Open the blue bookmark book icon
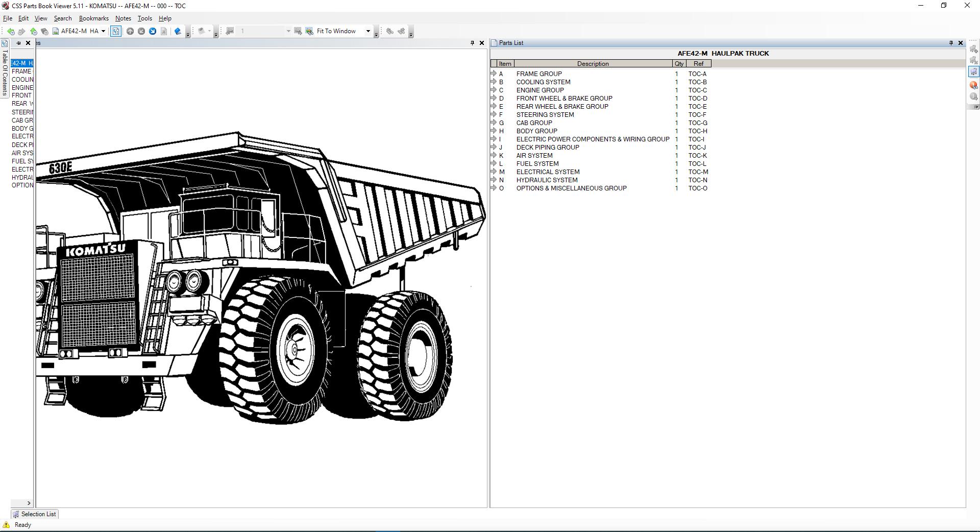The height and width of the screenshot is (532, 980). coord(178,31)
